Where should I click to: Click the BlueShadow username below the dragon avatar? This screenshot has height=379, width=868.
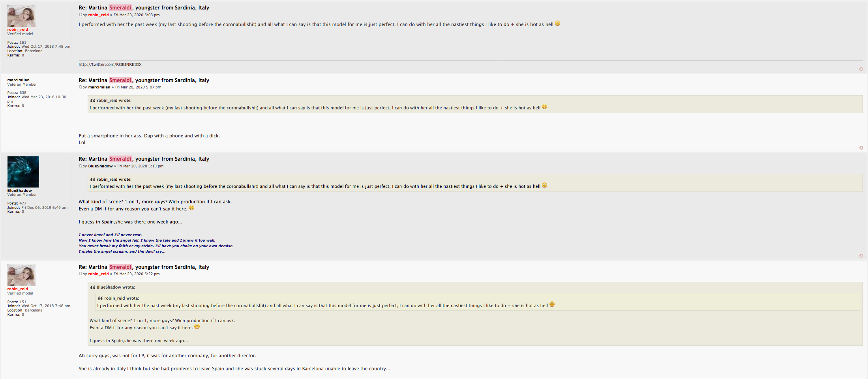tap(19, 191)
